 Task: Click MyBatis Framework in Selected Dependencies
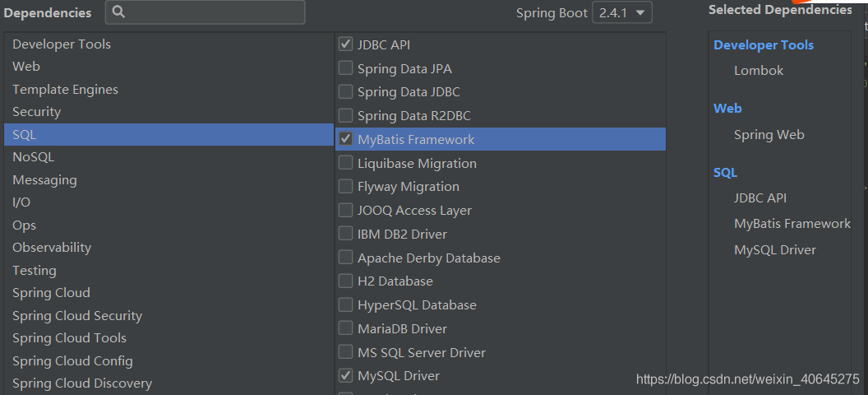point(792,223)
